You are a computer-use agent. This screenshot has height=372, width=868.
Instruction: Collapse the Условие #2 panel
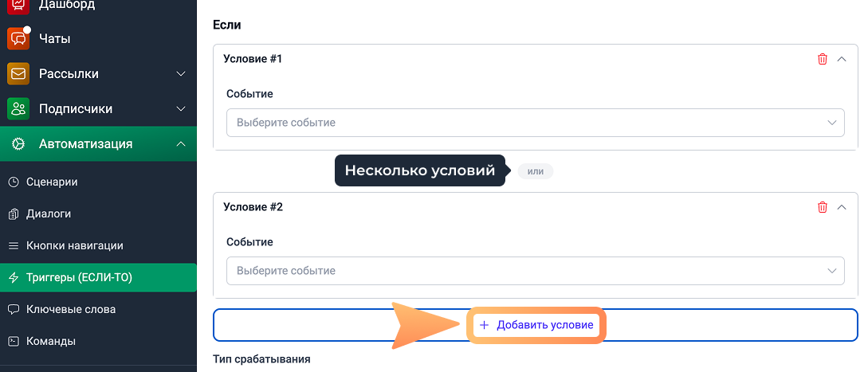842,207
